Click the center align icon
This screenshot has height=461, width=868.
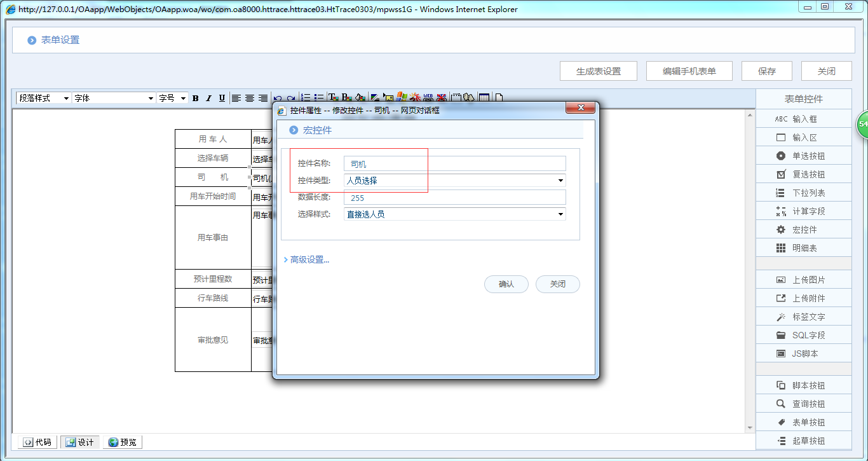tap(250, 98)
